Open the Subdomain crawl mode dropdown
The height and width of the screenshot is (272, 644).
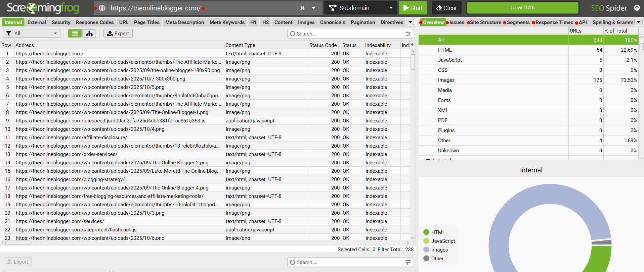[x=360, y=8]
